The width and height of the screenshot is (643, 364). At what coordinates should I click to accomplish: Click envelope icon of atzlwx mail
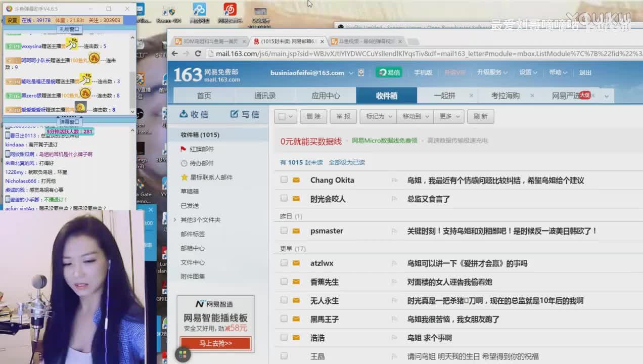(296, 263)
